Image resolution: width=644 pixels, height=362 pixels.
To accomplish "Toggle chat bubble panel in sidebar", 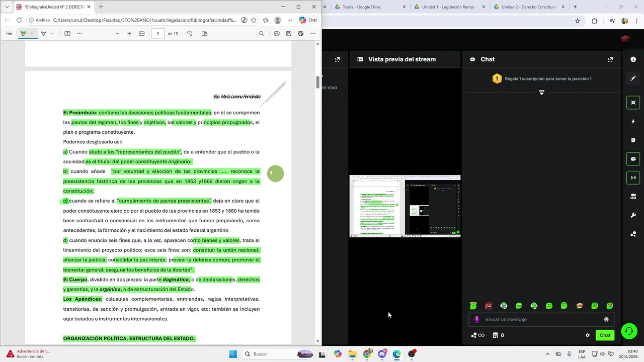I will pyautogui.click(x=633, y=159).
